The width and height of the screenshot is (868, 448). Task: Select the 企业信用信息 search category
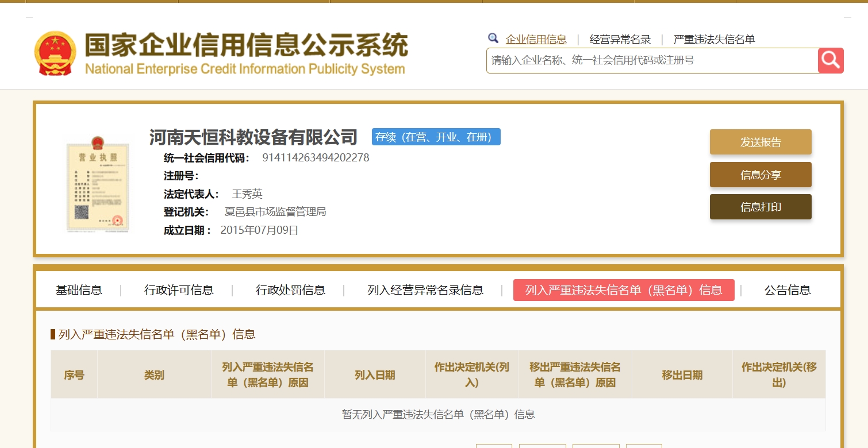536,40
